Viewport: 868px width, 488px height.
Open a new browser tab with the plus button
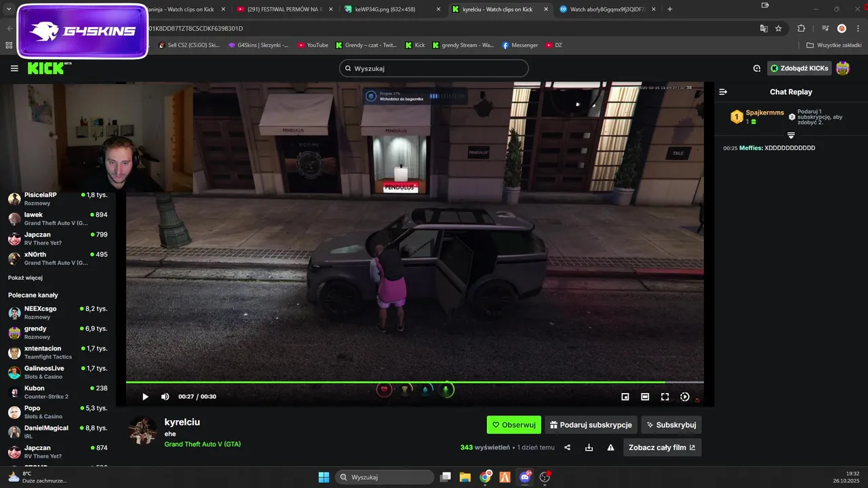coord(670,9)
